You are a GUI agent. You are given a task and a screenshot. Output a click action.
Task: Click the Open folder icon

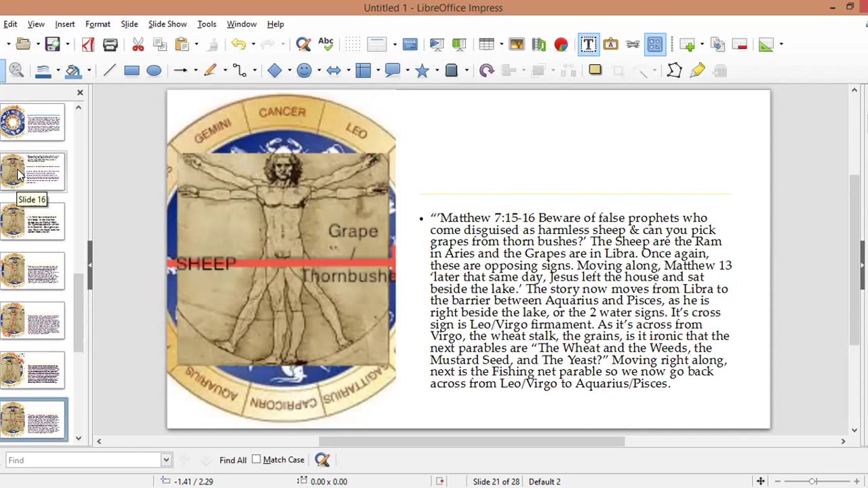tap(23, 45)
